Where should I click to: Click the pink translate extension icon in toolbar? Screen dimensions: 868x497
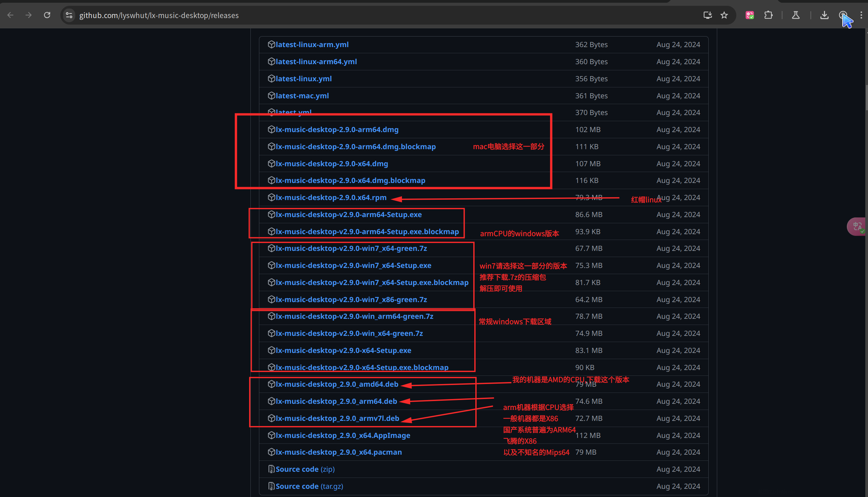[750, 15]
